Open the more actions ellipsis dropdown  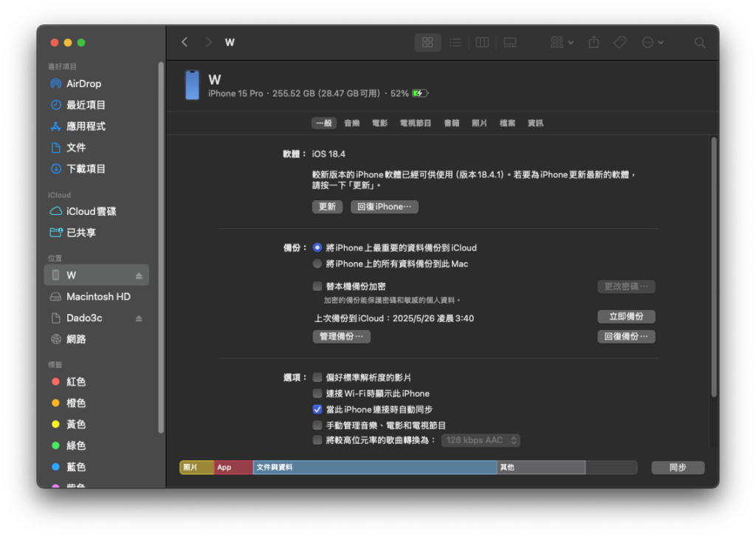click(653, 42)
